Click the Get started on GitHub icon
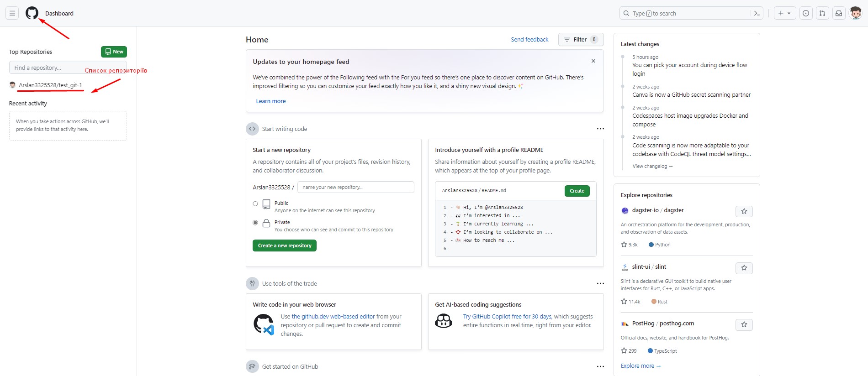868x376 pixels. tap(252, 366)
